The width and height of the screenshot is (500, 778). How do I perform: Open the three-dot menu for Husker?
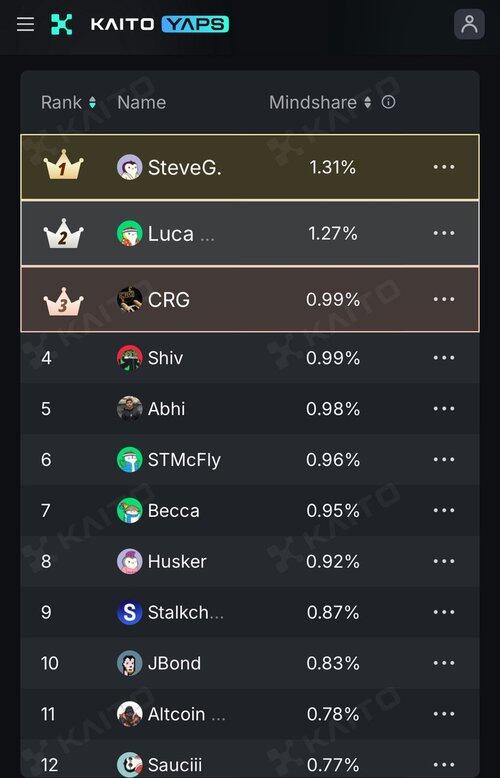coord(444,561)
